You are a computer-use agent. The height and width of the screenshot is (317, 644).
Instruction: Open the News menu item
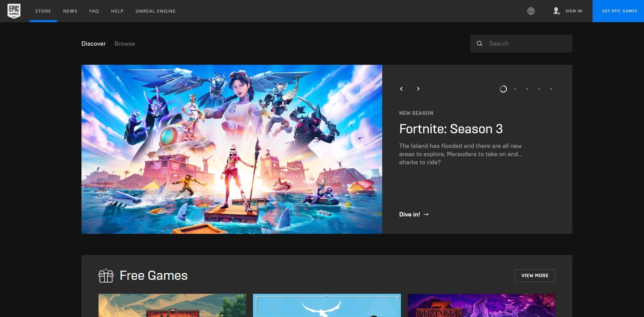click(70, 11)
